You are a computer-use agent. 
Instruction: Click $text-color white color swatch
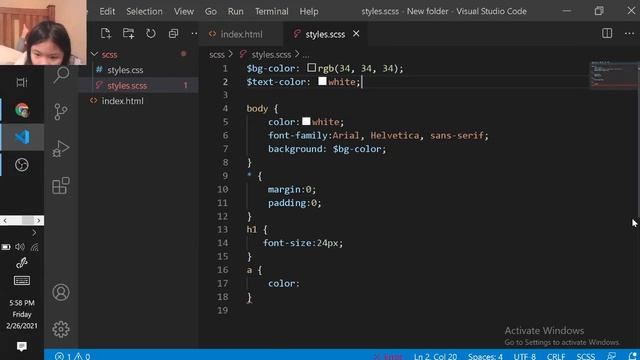pyautogui.click(x=322, y=81)
